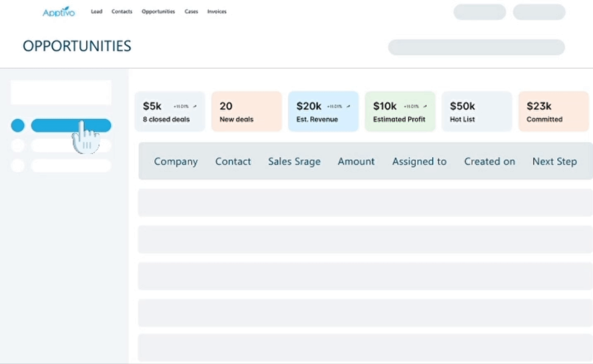Sort by Amount column header
Viewport: 593px width, 364px height.
356,162
